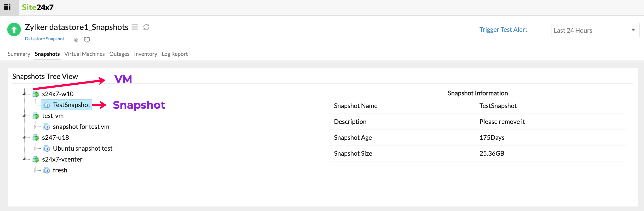Open the Log Report tab
Screen dimensions: 644x211
[174, 54]
